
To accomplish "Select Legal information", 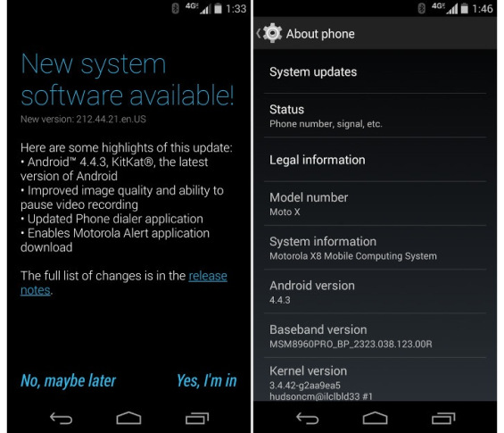I will coord(376,160).
